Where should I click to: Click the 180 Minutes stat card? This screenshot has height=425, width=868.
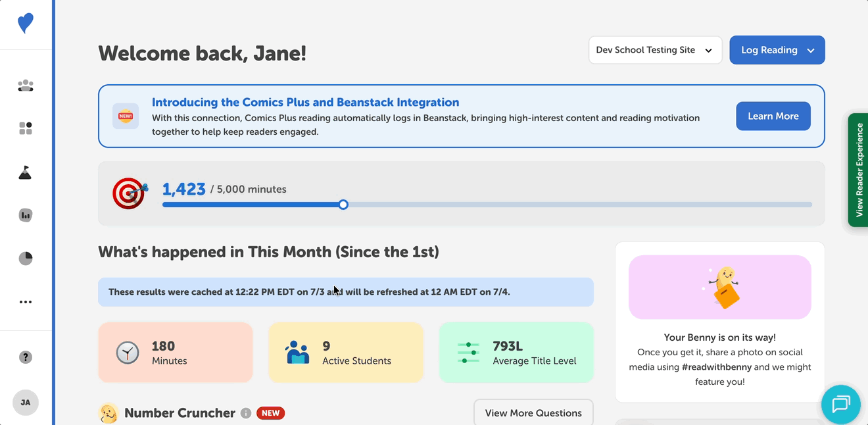(x=176, y=353)
